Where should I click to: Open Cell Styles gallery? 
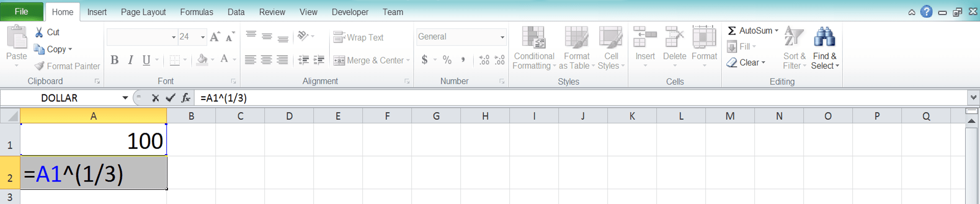click(x=611, y=48)
